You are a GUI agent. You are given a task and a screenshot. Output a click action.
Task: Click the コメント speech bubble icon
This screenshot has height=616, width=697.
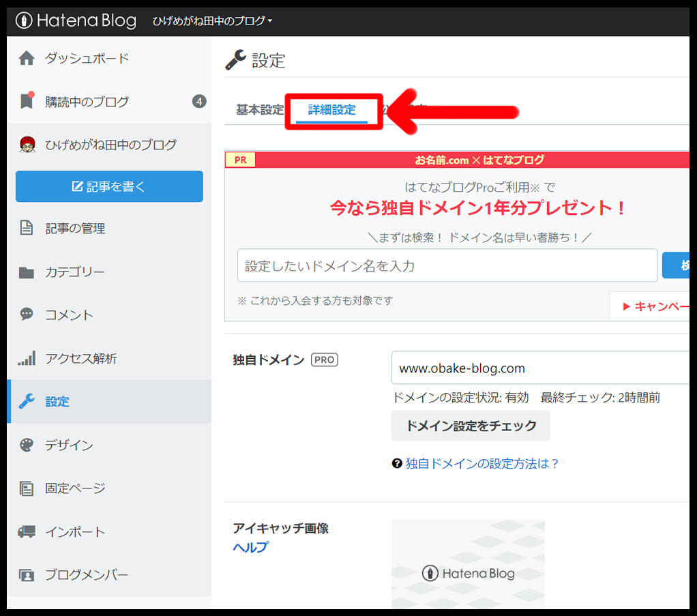[x=27, y=314]
